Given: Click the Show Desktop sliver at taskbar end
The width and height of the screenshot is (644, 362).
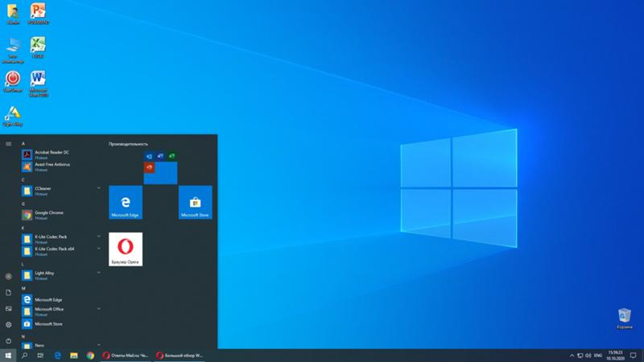Looking at the screenshot, I should point(642,356).
